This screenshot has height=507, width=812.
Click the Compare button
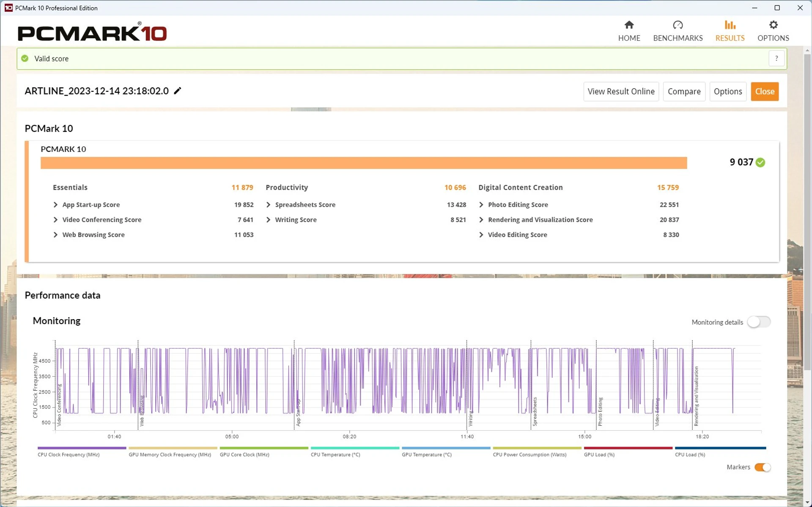[x=683, y=91]
